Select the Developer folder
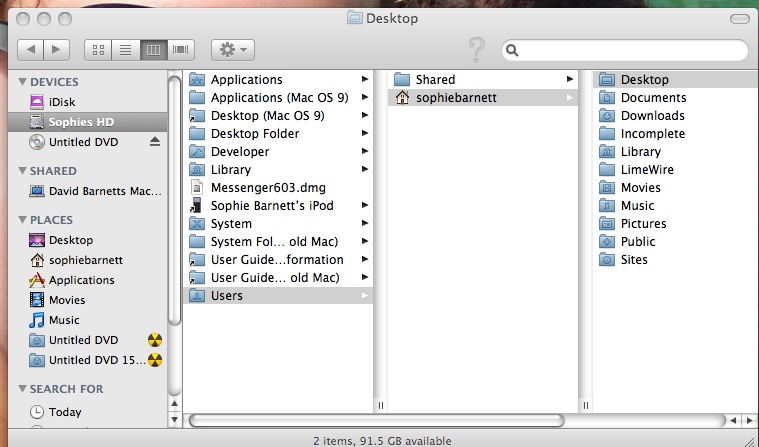 [x=278, y=152]
